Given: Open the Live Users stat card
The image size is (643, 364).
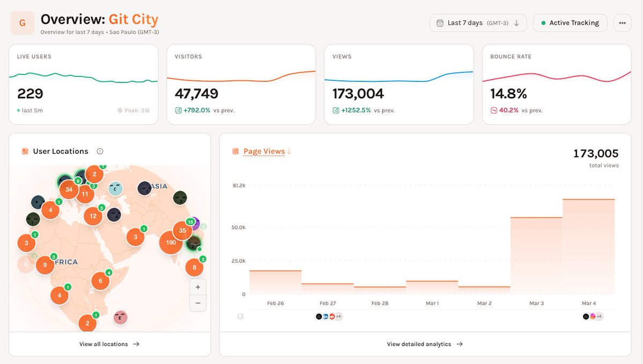Looking at the screenshot, I should (x=84, y=85).
